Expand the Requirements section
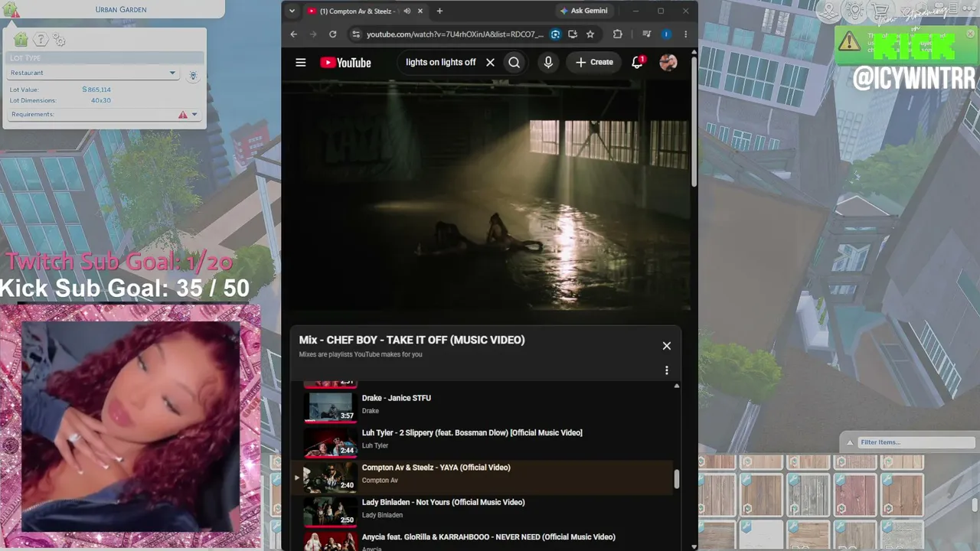Image resolution: width=980 pixels, height=551 pixels. pyautogui.click(x=104, y=114)
